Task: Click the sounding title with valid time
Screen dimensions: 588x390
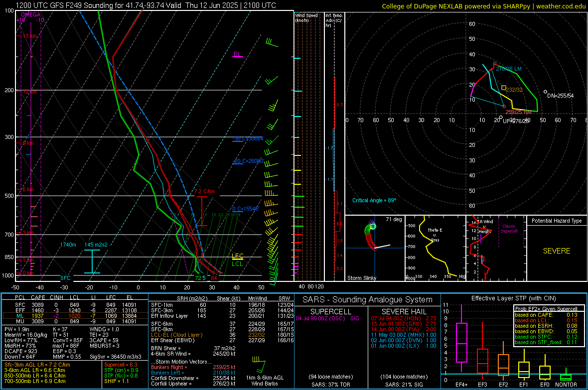Action: [146, 5]
